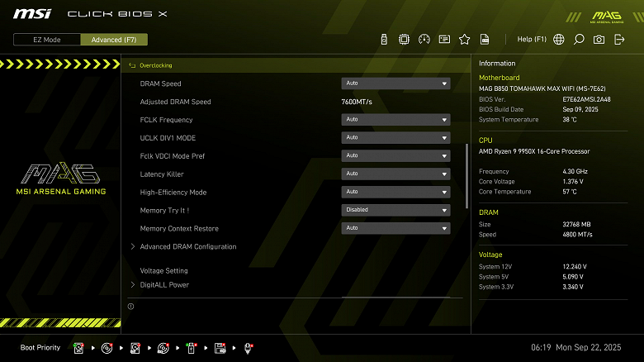Open the Latency Killer dropdown
Viewport: 644px width, 362px height.
point(395,174)
